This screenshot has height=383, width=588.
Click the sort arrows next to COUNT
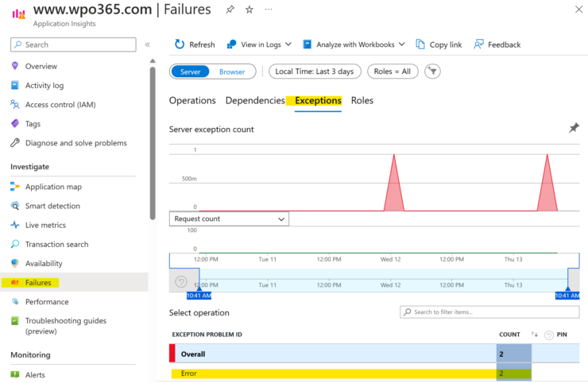pyautogui.click(x=535, y=335)
